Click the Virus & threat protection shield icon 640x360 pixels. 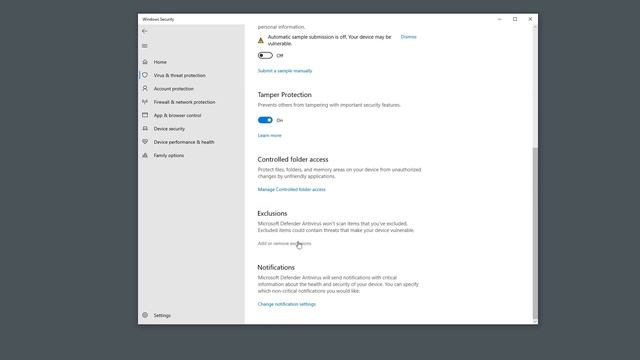[x=145, y=75]
